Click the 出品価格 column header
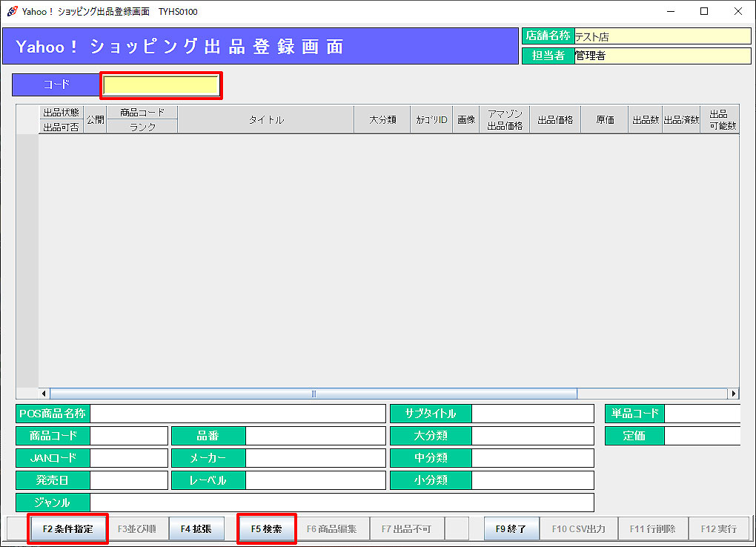 click(554, 119)
